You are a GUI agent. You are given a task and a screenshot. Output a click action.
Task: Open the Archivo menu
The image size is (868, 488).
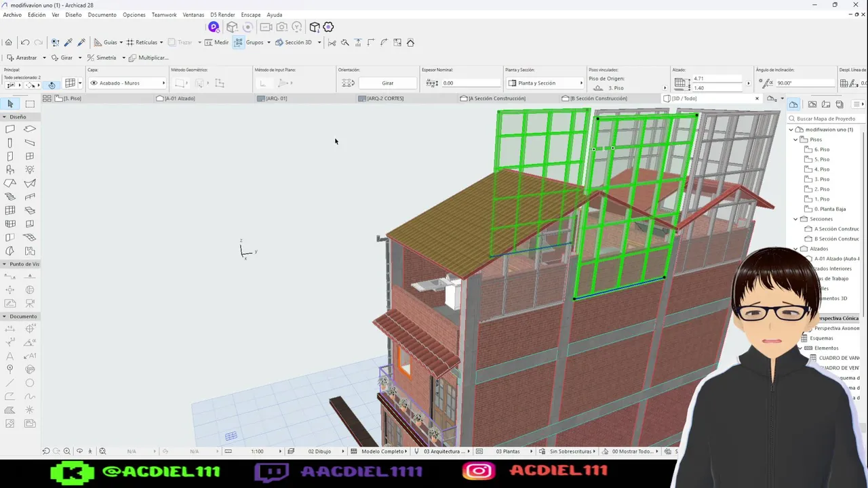pos(12,14)
